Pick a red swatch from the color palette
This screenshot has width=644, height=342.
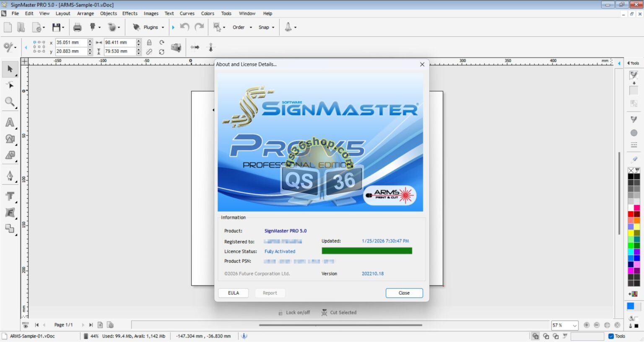(631, 214)
